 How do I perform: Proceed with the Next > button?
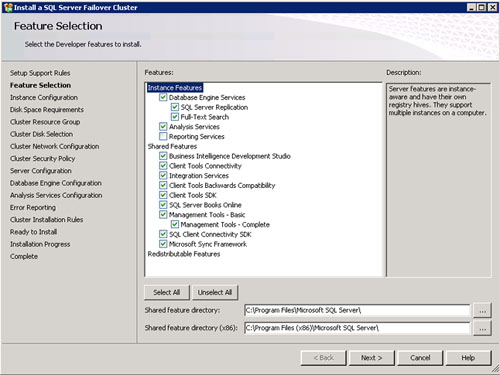tap(371, 358)
